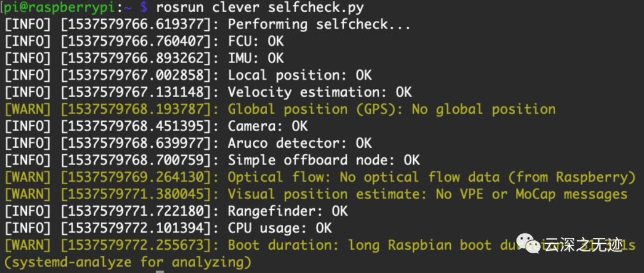Viewport: 644px width, 273px height.
Task: Click the pi@raspberrypi shell prompt
Action: [x=67, y=8]
